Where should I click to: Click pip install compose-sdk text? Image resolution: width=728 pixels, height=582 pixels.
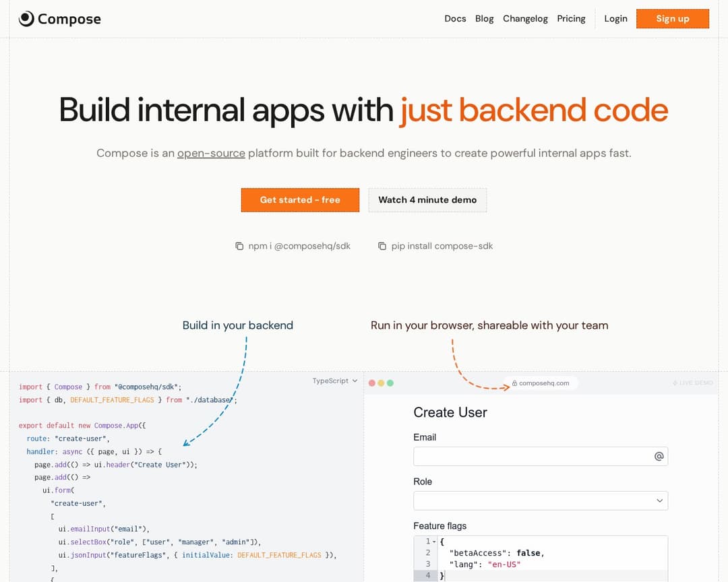[442, 246]
